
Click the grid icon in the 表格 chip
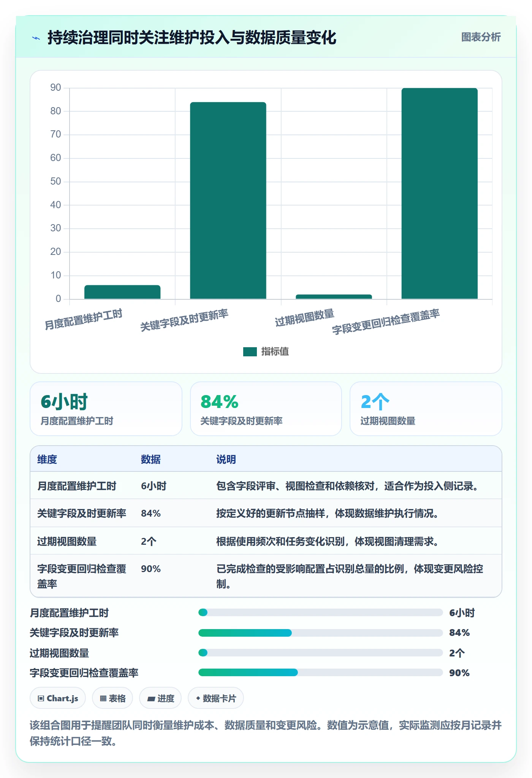pos(103,698)
